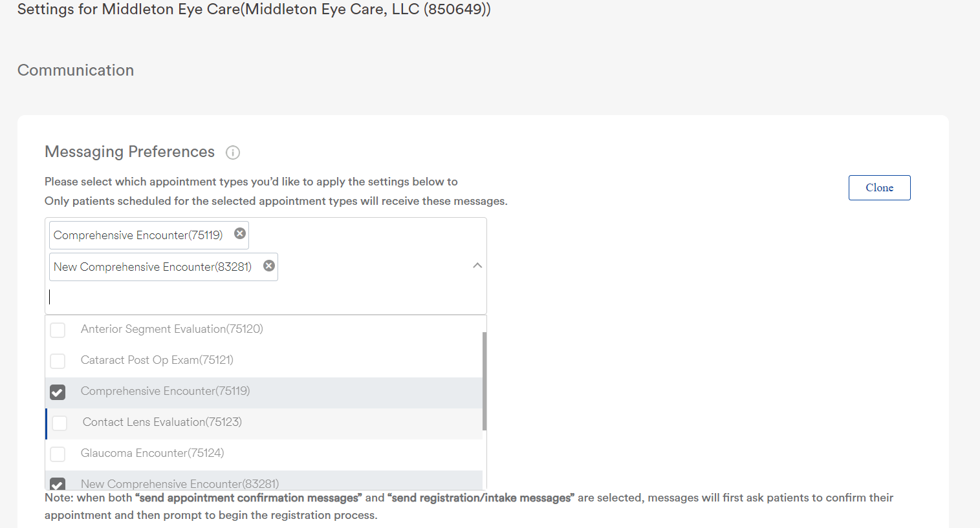This screenshot has width=980, height=528.
Task: Remove the Comprehensive Encounter(75119) tag
Action: point(240,234)
